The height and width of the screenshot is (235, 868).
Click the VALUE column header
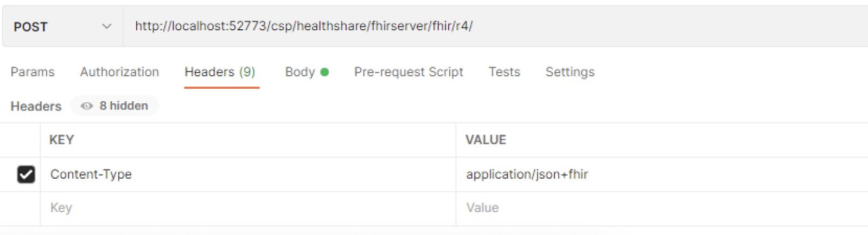tap(486, 140)
